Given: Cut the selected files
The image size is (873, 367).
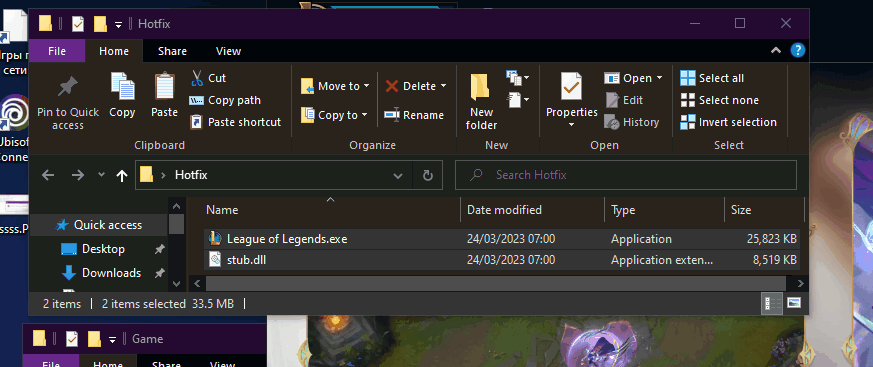Looking at the screenshot, I should pyautogui.click(x=208, y=78).
